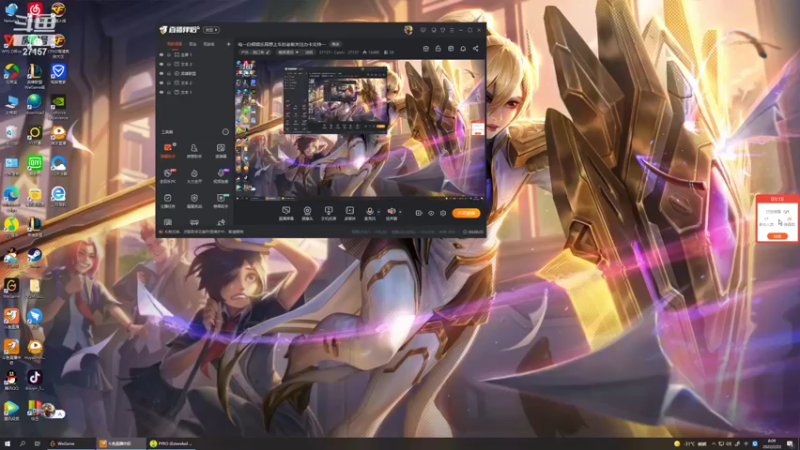Open streaming settings with the gear icon

(x=443, y=213)
